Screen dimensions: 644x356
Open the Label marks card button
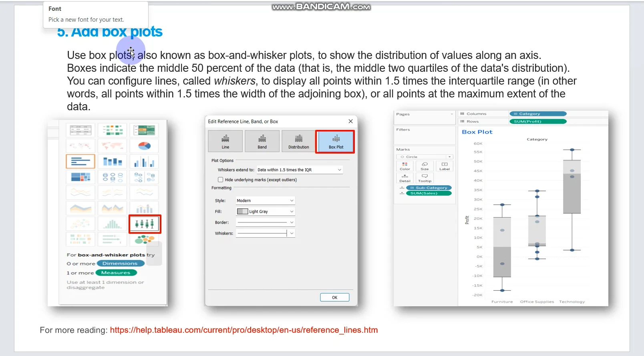click(x=445, y=166)
